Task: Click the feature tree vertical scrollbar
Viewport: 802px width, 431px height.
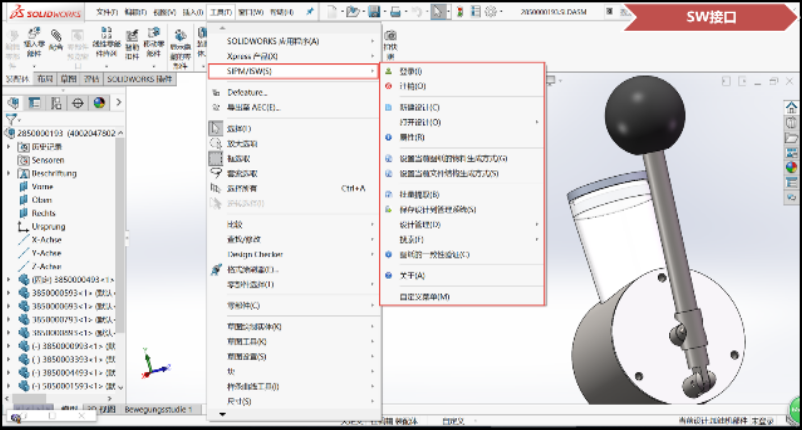Action: (x=120, y=235)
